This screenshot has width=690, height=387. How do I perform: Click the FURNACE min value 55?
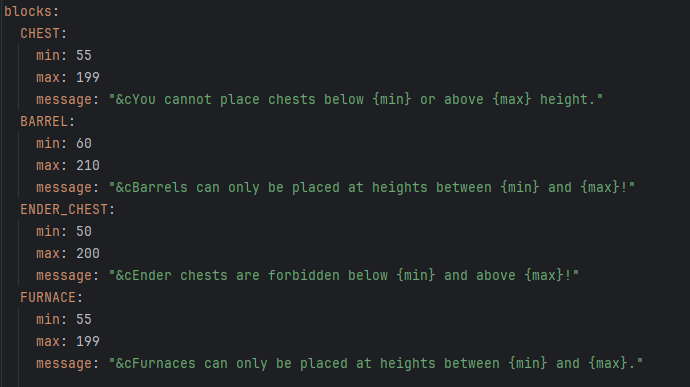84,320
